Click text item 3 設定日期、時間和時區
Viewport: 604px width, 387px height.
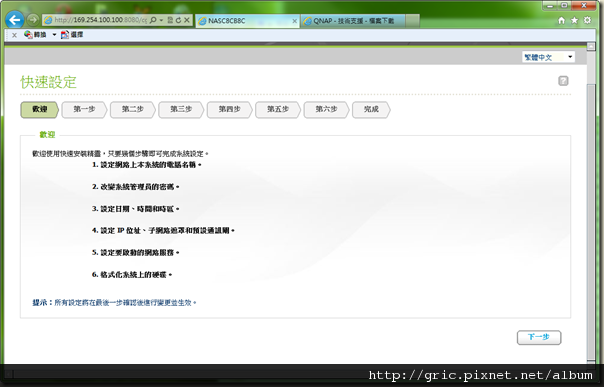pos(136,209)
